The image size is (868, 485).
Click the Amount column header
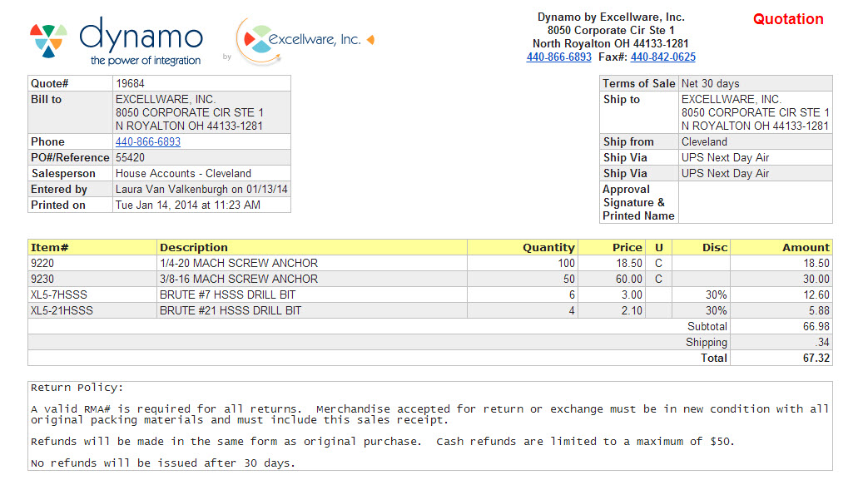(x=805, y=247)
